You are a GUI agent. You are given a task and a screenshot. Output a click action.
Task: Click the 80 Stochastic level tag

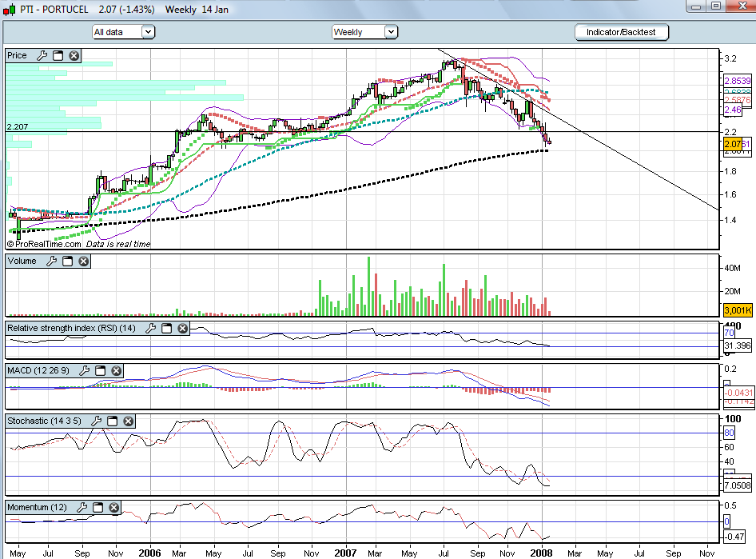click(x=729, y=433)
